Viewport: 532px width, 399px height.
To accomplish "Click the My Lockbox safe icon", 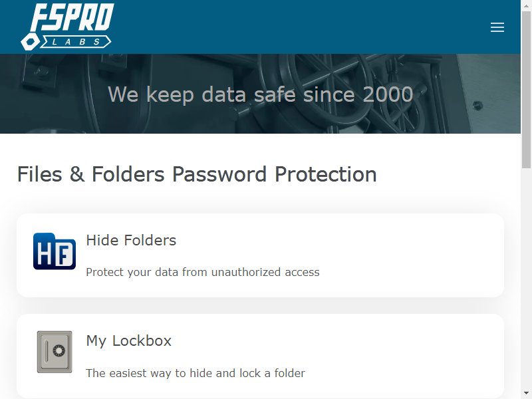I will tap(55, 352).
